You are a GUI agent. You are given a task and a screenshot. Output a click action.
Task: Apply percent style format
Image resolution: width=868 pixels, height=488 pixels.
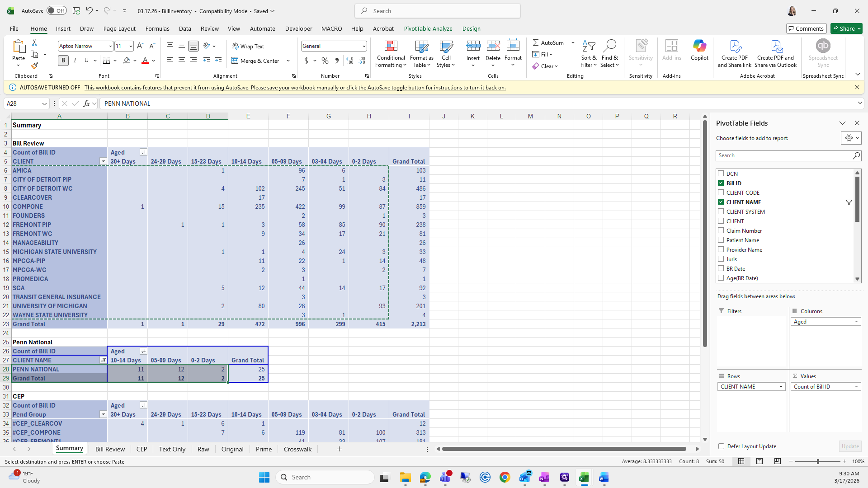[325, 61]
